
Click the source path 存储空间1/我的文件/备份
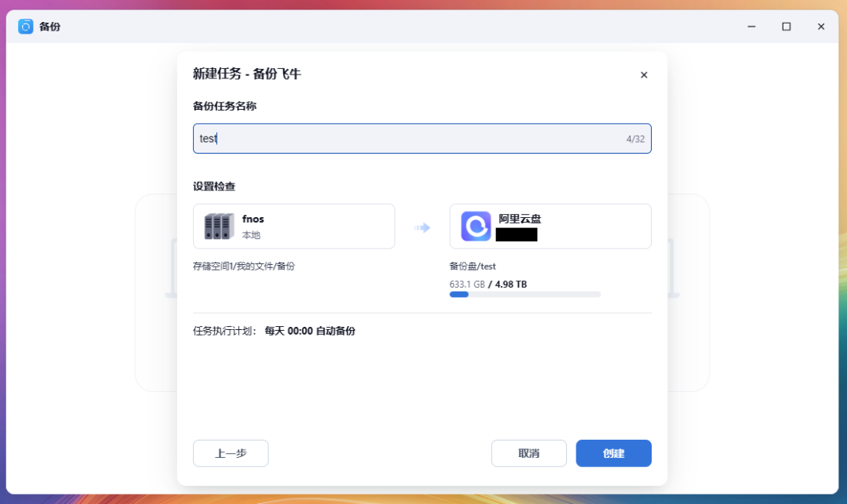[244, 266]
